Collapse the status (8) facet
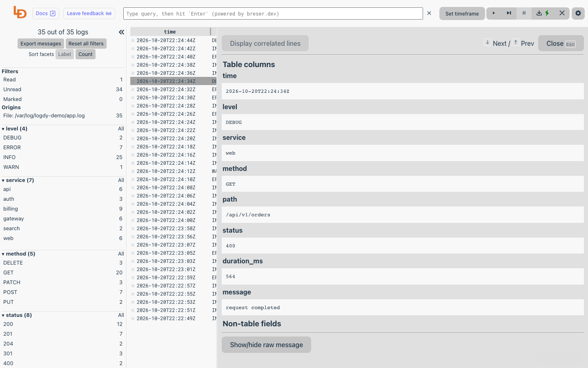Viewport: 588px width, 368px height. click(x=17, y=315)
